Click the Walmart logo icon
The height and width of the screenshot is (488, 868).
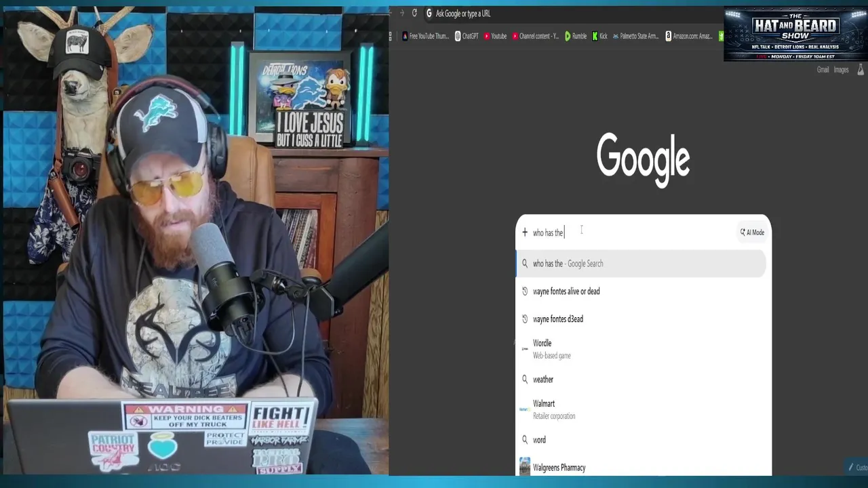pyautogui.click(x=524, y=409)
